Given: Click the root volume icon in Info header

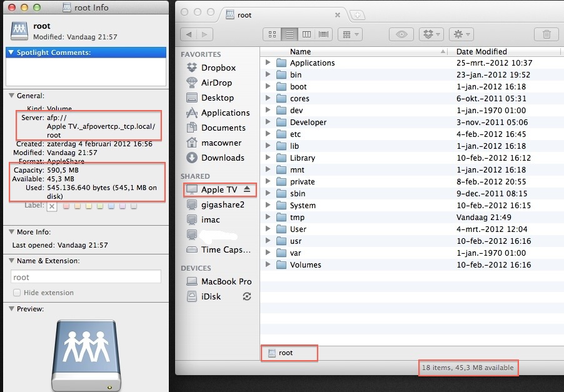Looking at the screenshot, I should click(x=19, y=31).
